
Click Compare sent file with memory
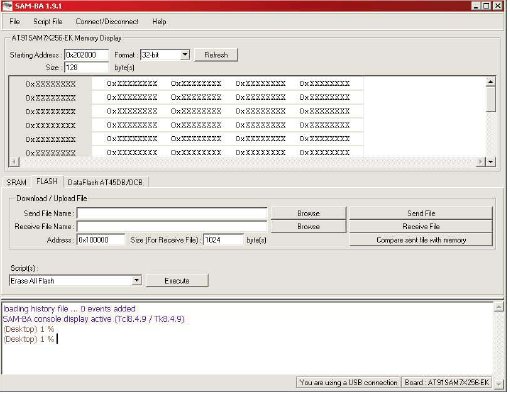tap(421, 240)
